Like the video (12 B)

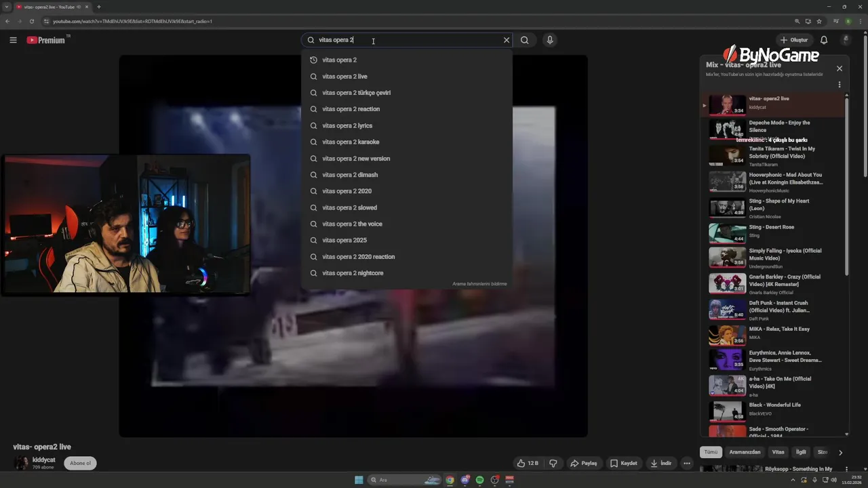[x=528, y=464]
